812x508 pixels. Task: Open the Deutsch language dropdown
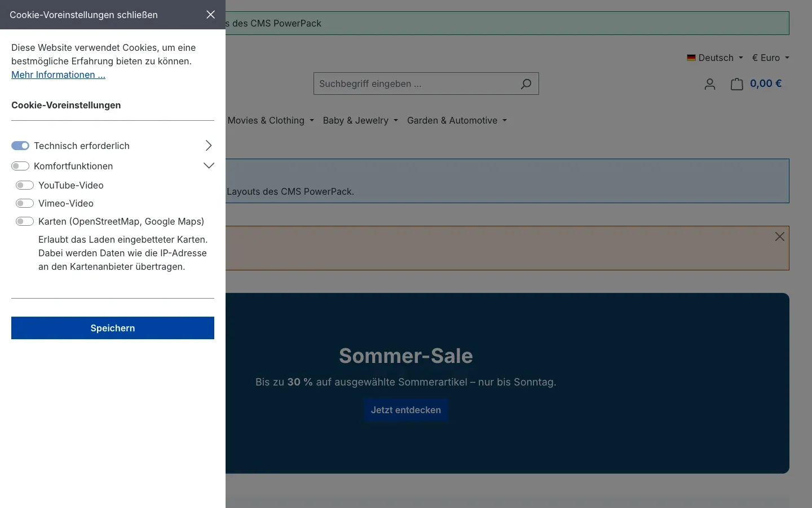coord(715,58)
